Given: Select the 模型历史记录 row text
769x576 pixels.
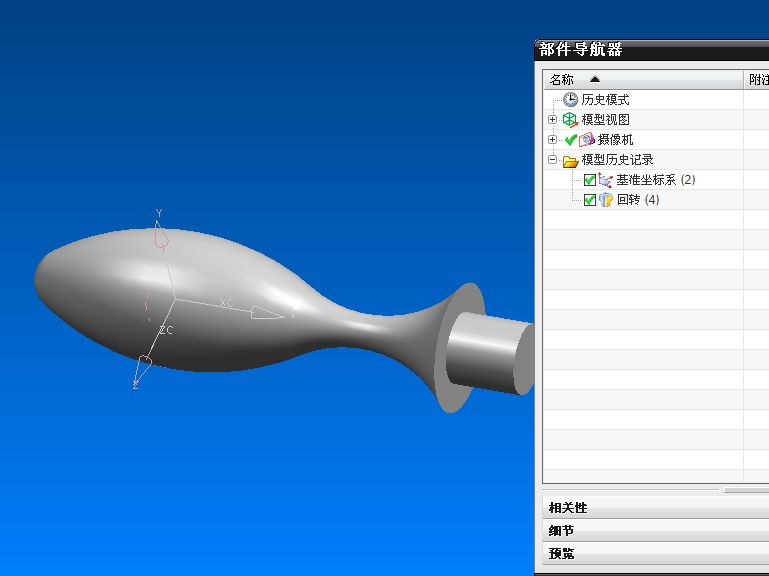Looking at the screenshot, I should pos(617,160).
